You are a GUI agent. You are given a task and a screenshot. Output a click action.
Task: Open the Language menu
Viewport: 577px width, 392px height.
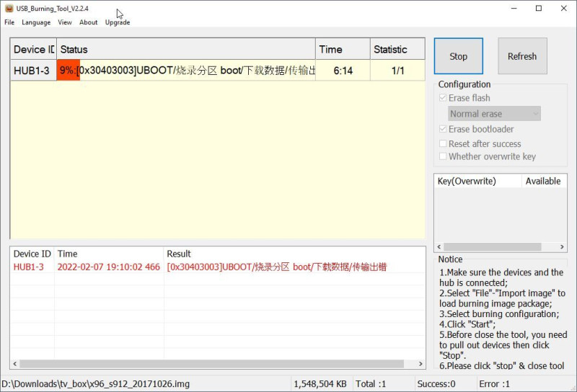point(36,22)
